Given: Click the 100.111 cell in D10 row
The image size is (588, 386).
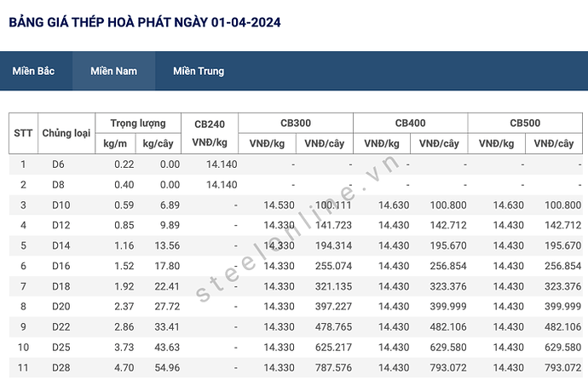Looking at the screenshot, I should 333,205.
